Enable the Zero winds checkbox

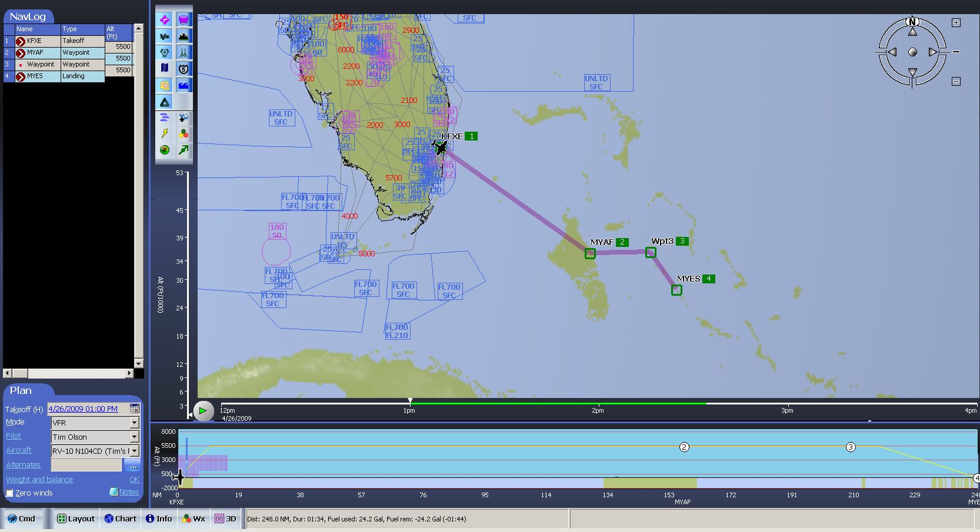9,493
